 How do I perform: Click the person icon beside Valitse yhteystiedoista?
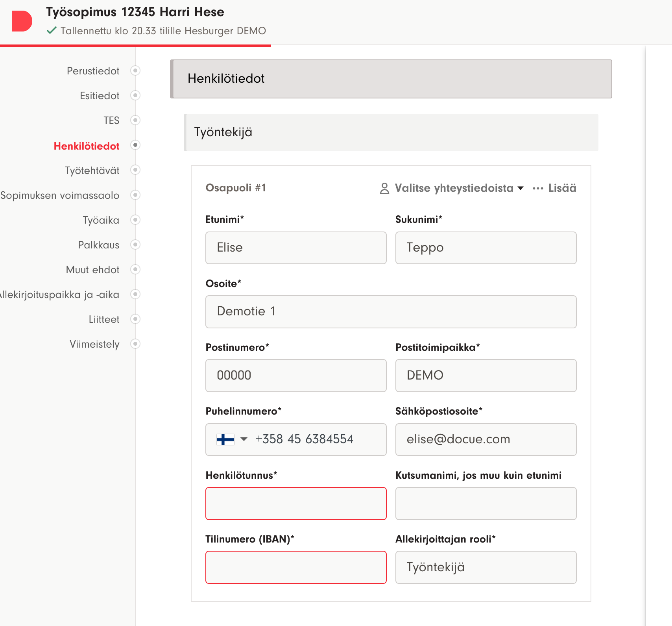click(384, 188)
